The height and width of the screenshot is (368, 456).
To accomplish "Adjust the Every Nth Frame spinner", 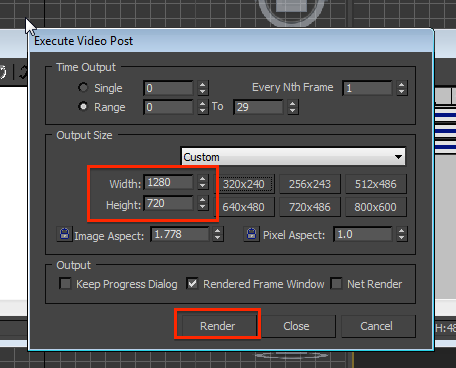I will [x=402, y=88].
